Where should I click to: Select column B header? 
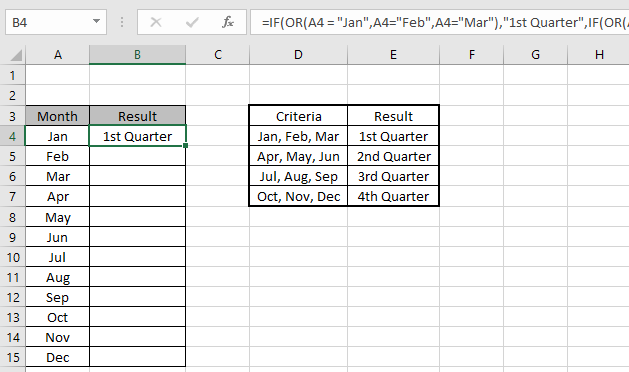click(137, 55)
